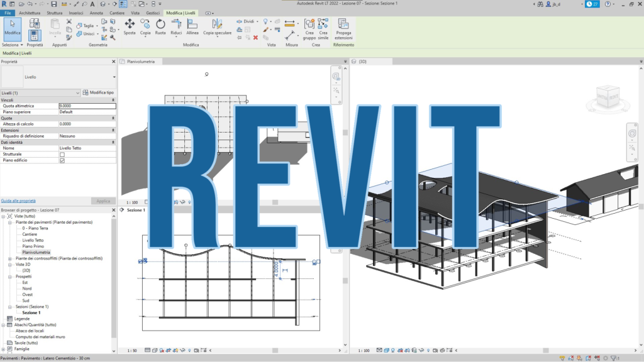The height and width of the screenshot is (362, 644).
Task: Switch to the Inserisci ribbon tab
Action: coord(76,13)
